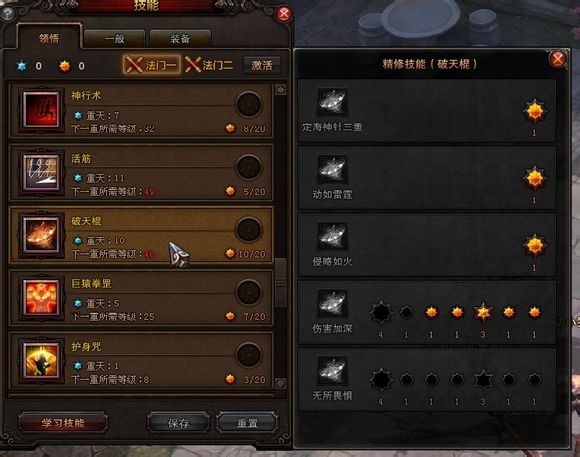Select the 巨猿拳罡 skill icon
Image resolution: width=580 pixels, height=457 pixels.
click(x=41, y=298)
